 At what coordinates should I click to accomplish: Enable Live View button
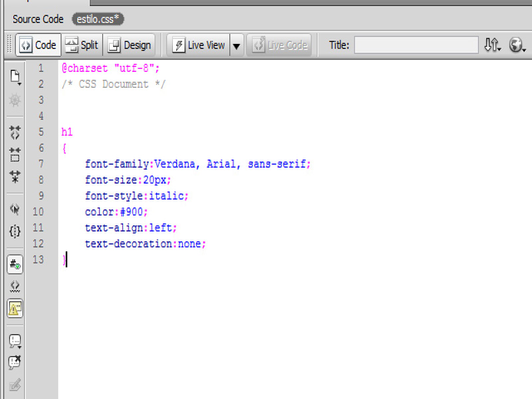coord(199,45)
